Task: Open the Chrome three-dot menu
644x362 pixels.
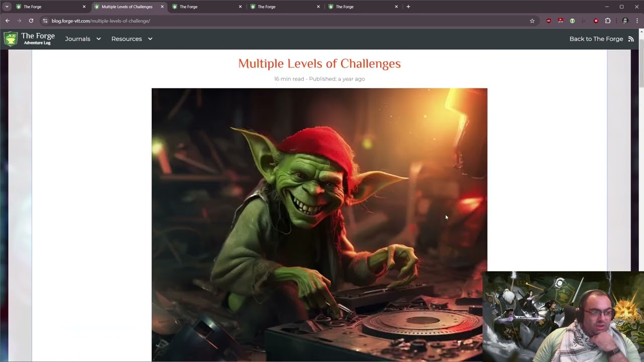Action: point(637,21)
